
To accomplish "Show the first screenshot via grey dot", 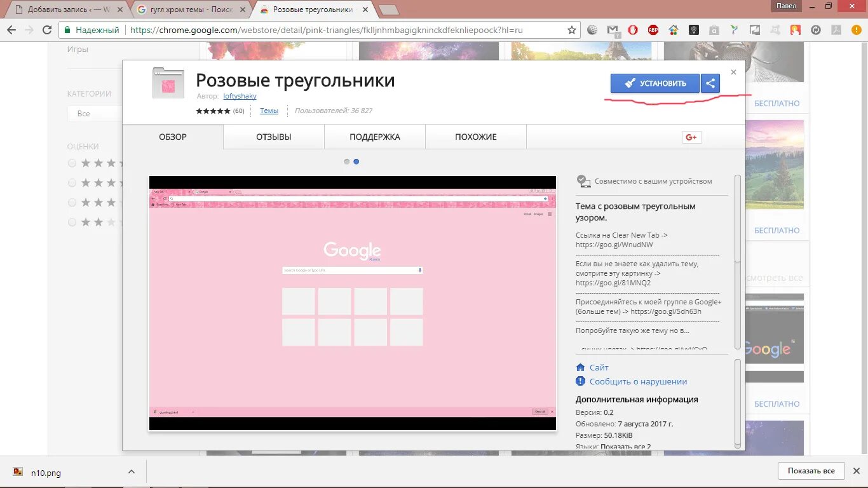I will click(x=346, y=161).
